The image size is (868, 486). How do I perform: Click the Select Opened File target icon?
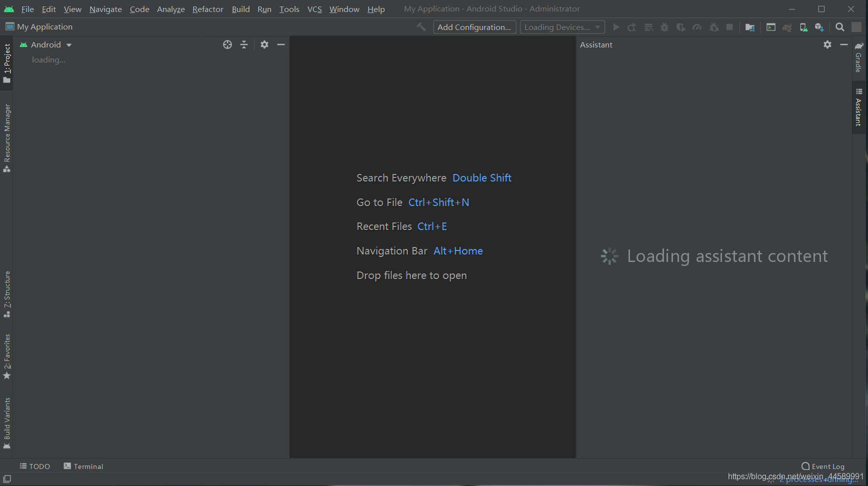click(x=227, y=44)
